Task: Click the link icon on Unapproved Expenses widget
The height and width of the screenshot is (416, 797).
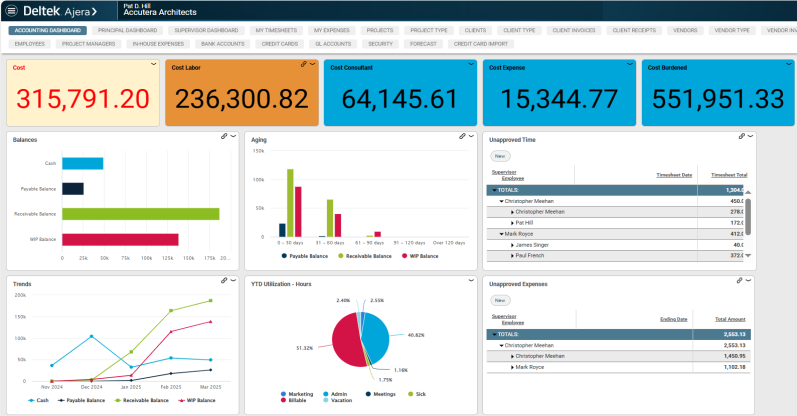Action: pos(741,280)
